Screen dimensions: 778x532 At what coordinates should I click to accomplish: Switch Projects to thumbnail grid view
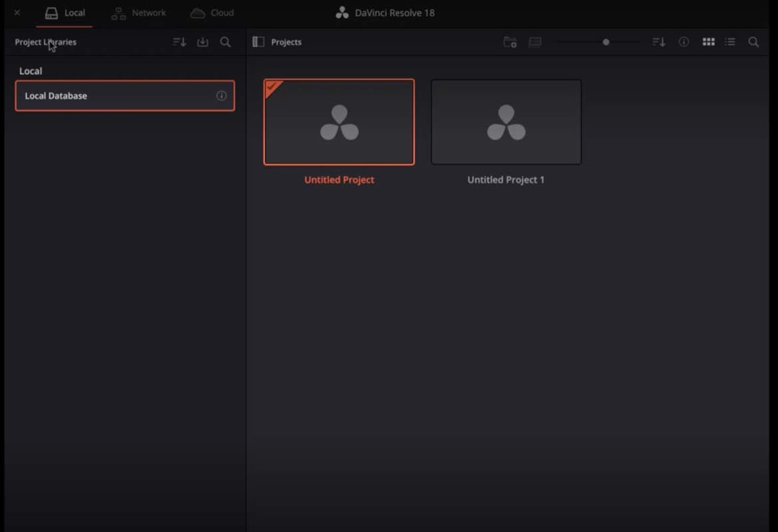click(709, 42)
